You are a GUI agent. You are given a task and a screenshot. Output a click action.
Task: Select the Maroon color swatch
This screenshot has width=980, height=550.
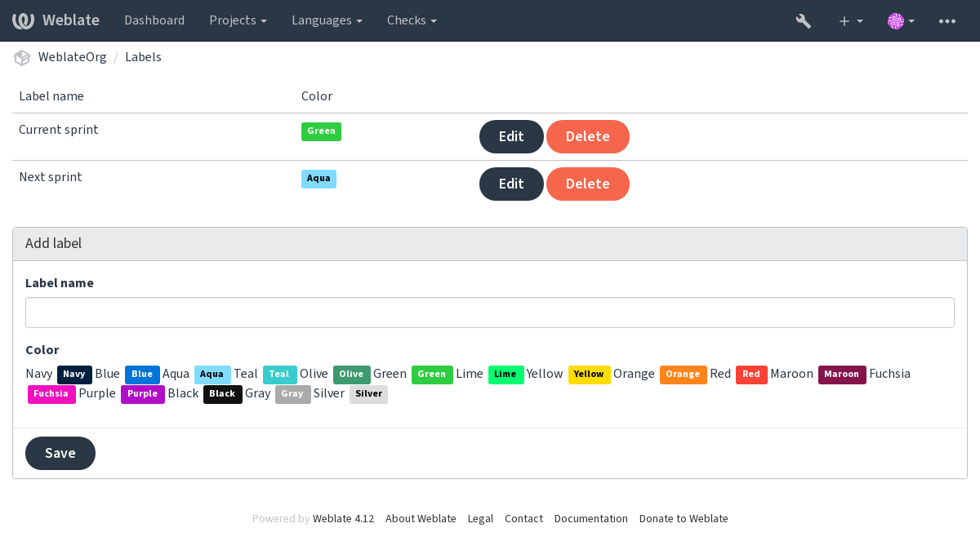[x=842, y=375]
